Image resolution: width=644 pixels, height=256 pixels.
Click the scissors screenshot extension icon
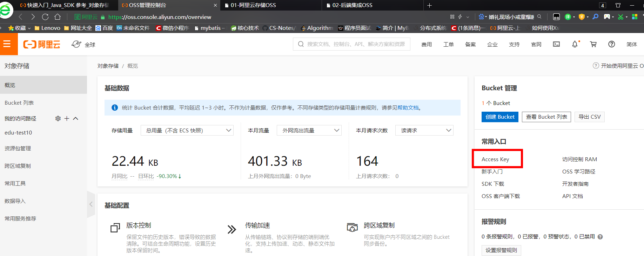(620, 17)
